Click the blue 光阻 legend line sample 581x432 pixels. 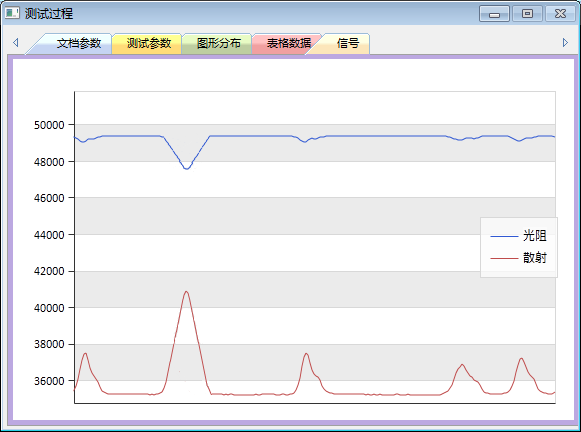click(x=504, y=236)
